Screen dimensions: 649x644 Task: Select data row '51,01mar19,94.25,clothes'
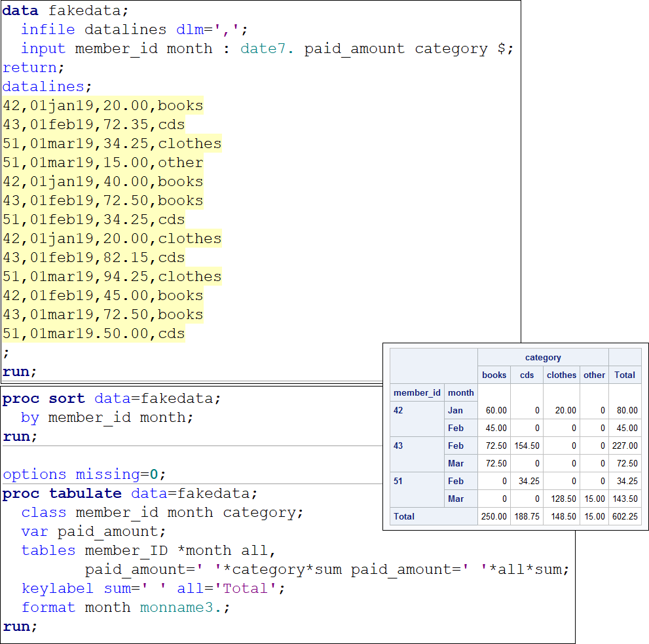[112, 277]
